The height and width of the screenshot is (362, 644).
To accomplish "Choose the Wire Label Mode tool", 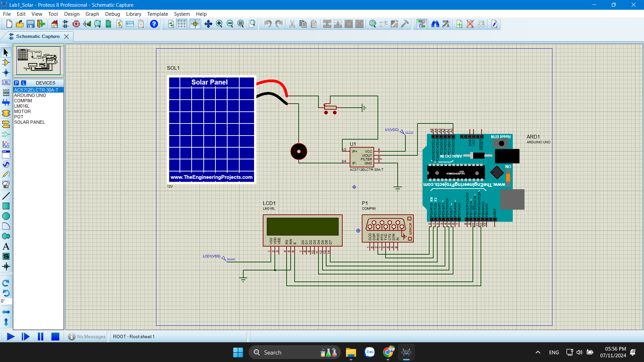I will point(6,83).
